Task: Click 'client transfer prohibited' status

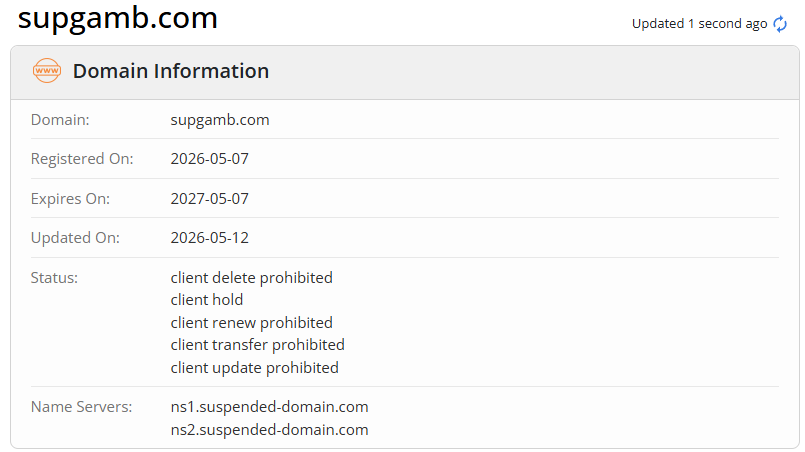Action: 257,345
